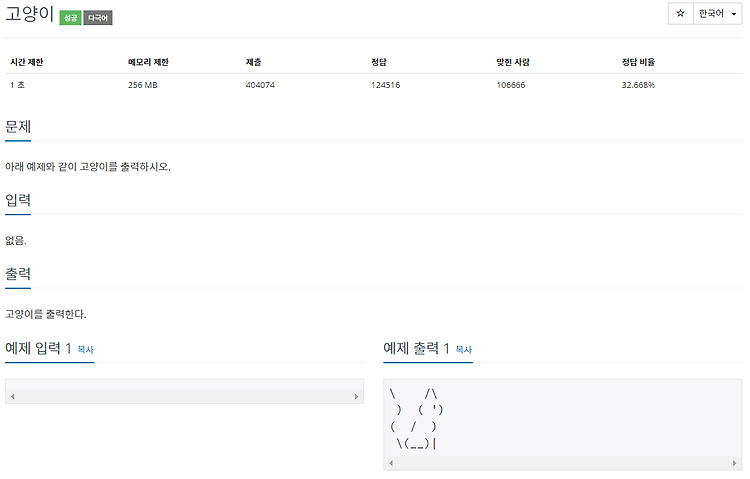The height and width of the screenshot is (479, 750).
Task: Click the 아래 예제와 같이 problem sentence
Action: (x=88, y=167)
